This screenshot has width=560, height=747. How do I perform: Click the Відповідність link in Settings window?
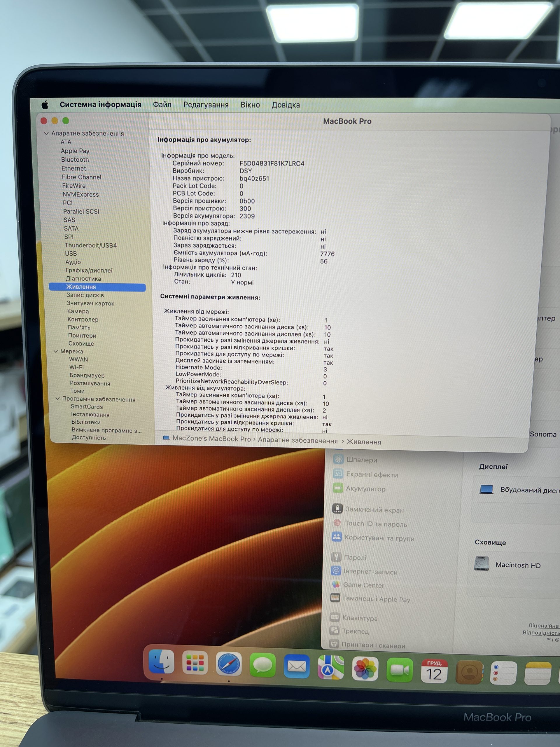click(541, 633)
